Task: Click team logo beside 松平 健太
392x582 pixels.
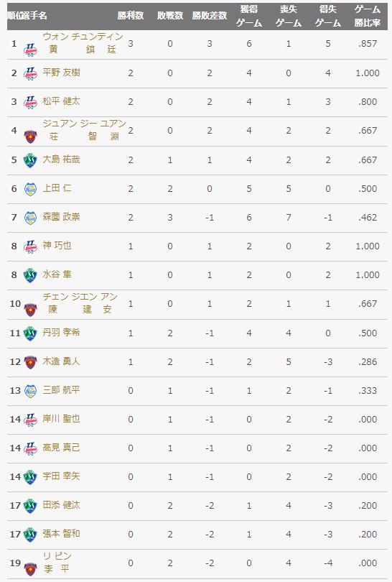Action: tap(30, 102)
